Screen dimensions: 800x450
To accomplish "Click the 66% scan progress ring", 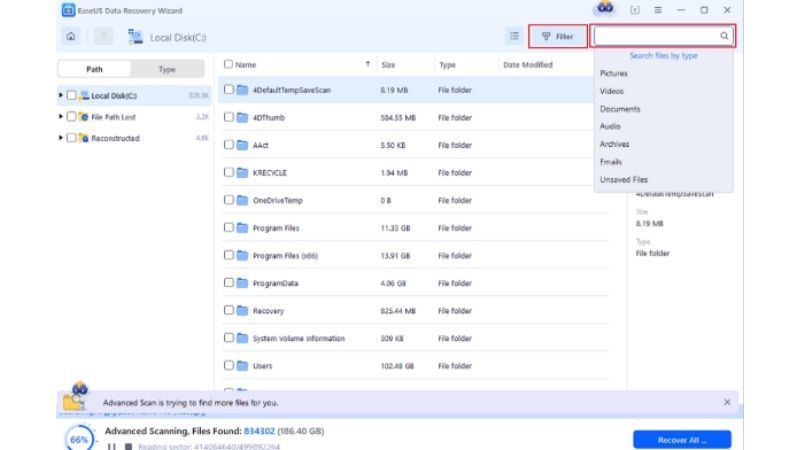I will point(80,439).
